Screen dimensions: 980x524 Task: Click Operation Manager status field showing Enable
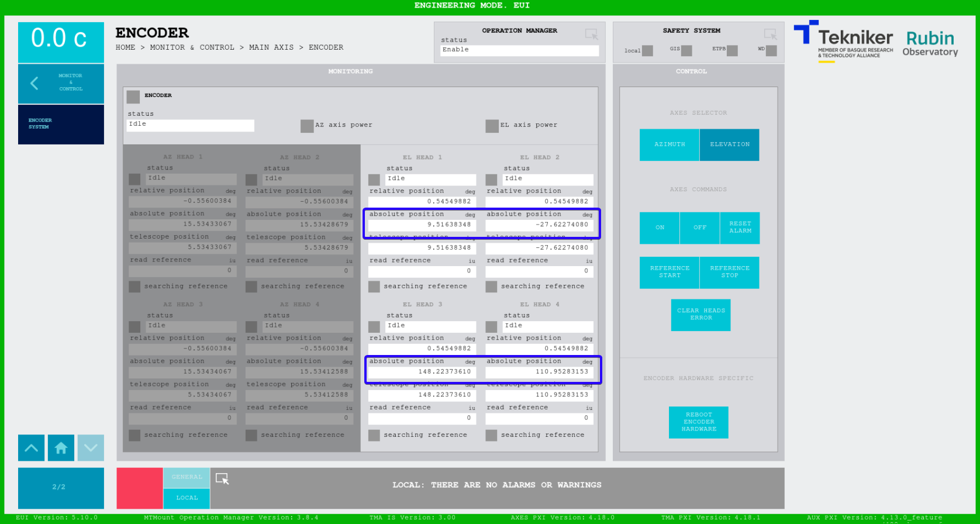(520, 50)
